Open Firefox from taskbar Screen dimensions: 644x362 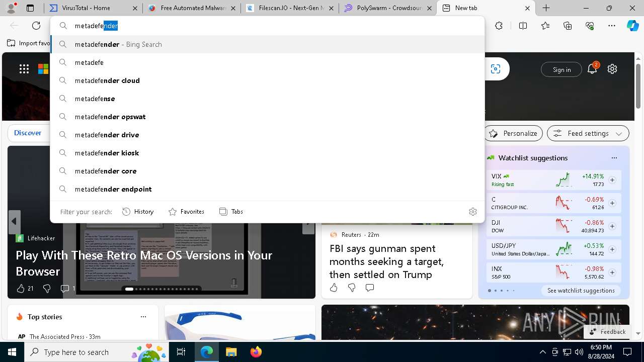coord(256,352)
